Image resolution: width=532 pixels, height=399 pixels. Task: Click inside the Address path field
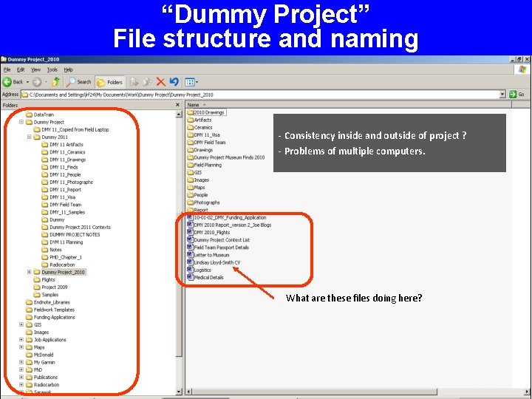[260, 95]
